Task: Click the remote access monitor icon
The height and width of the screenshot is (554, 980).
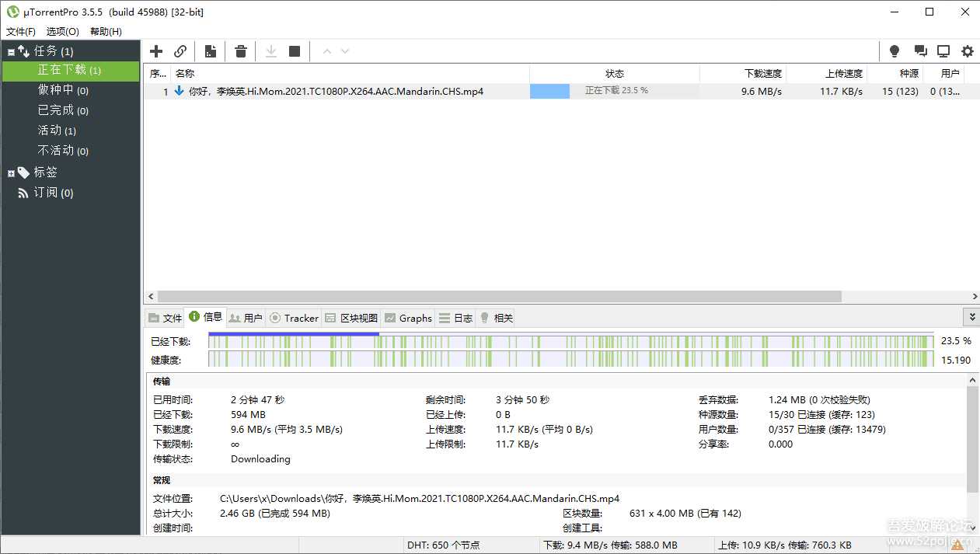Action: [943, 51]
